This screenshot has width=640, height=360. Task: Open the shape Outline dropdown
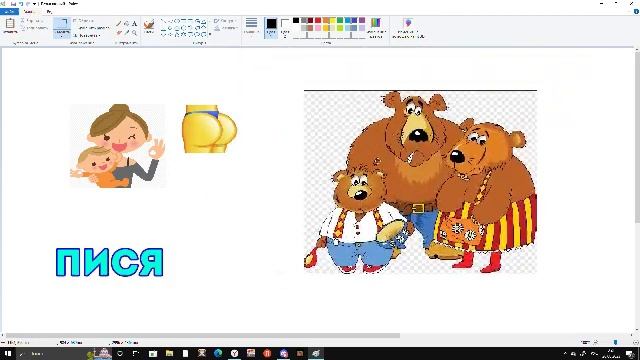224,20
